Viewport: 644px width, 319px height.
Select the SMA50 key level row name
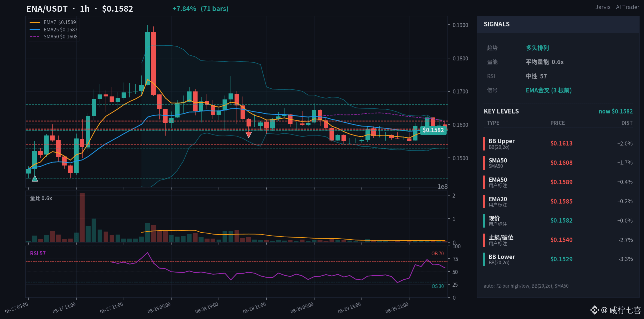(x=498, y=161)
